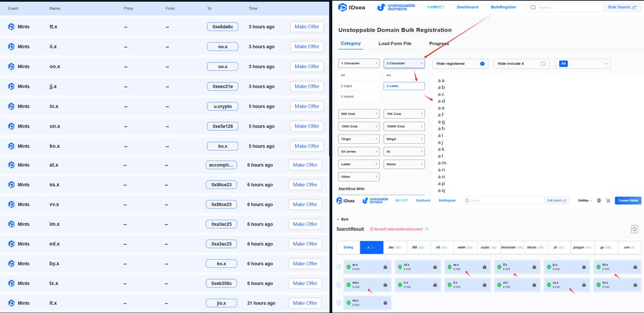The image size is (644, 313).
Task: Expand the 100K Club category
Action: (359, 126)
